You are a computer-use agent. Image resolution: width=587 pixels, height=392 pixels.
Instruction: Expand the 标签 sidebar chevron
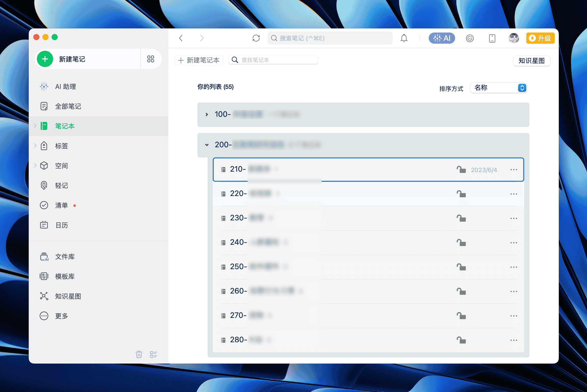(x=35, y=145)
